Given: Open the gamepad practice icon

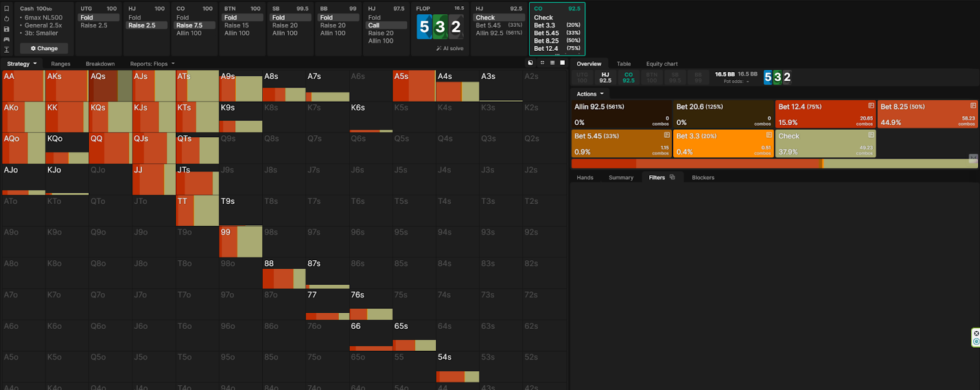Looking at the screenshot, I should [6, 39].
